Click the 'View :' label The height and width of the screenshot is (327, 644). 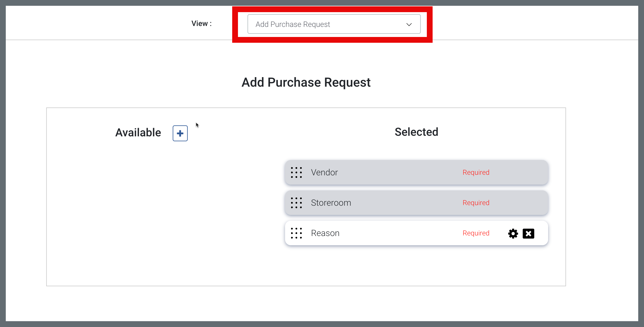click(202, 24)
